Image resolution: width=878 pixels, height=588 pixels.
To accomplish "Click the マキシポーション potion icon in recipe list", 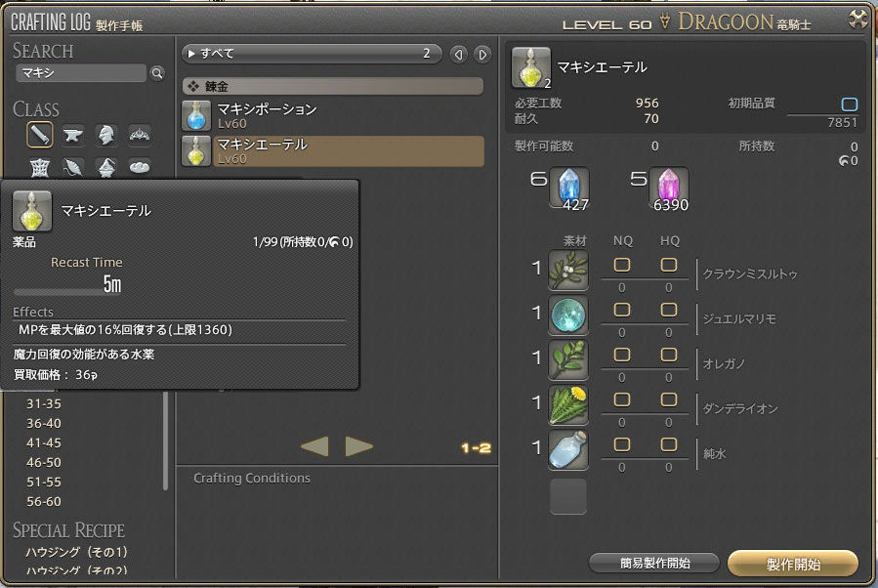I will tap(196, 115).
